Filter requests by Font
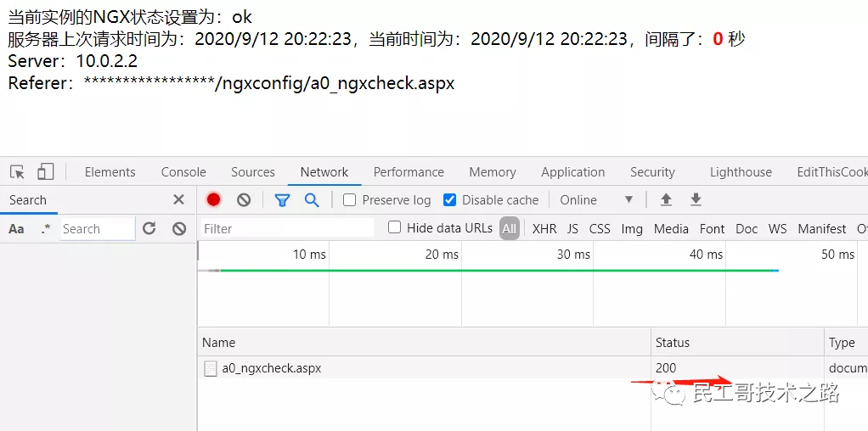This screenshot has width=868, height=431. (712, 228)
